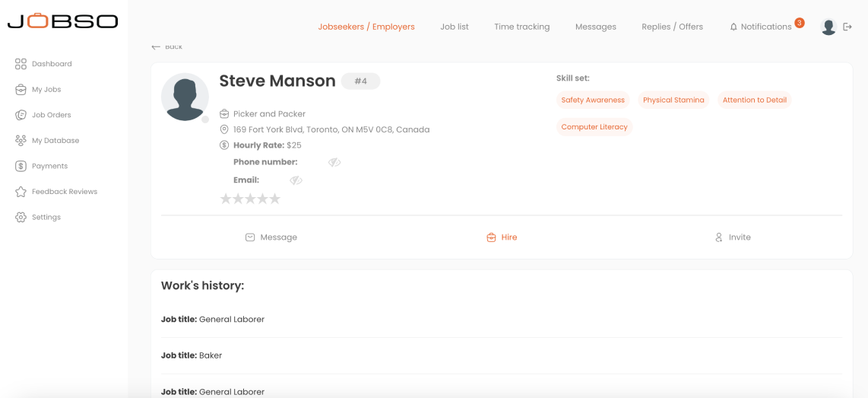
Task: Click the briefcase icon beside Picker and Packer
Action: pyautogui.click(x=224, y=113)
